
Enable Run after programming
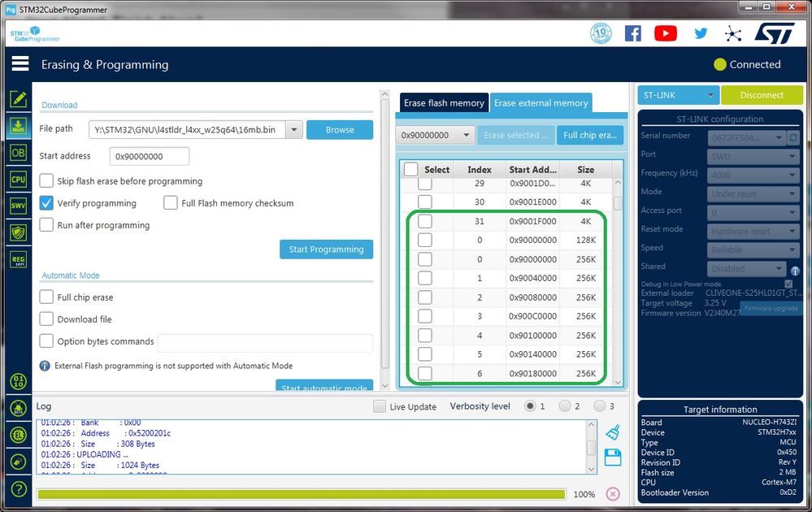click(x=46, y=225)
